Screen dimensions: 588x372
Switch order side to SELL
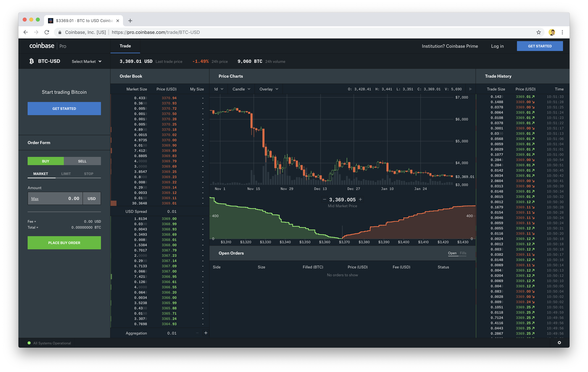coord(82,161)
